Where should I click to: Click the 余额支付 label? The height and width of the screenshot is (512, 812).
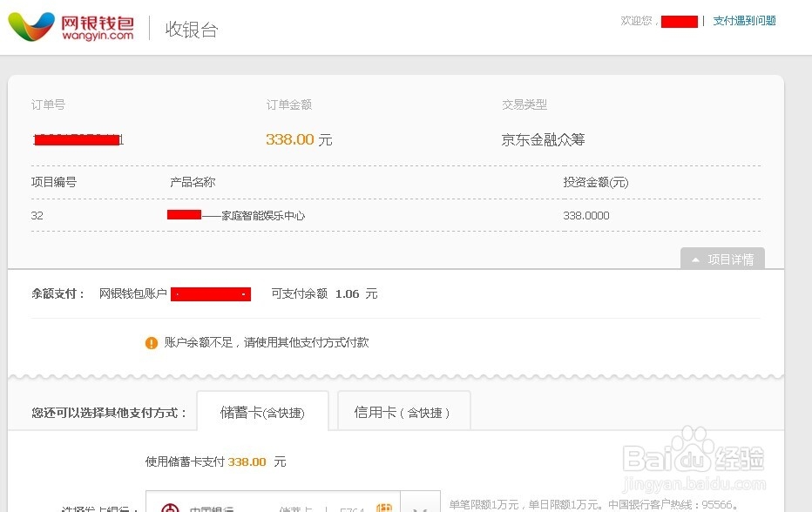[58, 294]
